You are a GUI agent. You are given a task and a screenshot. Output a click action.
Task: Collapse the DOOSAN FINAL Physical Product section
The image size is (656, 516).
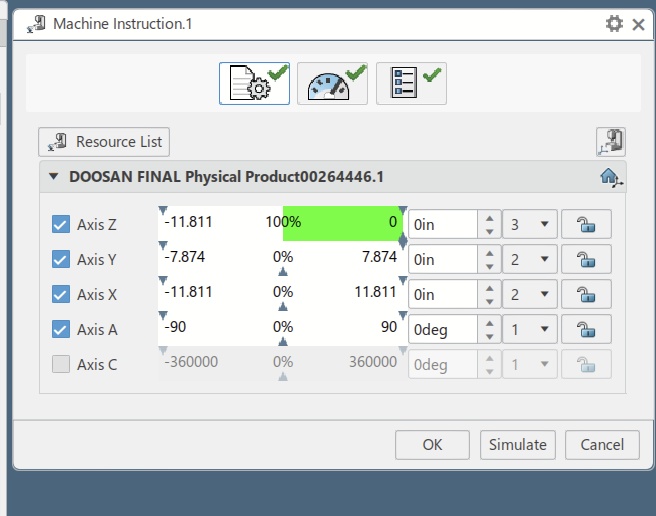tap(53, 176)
